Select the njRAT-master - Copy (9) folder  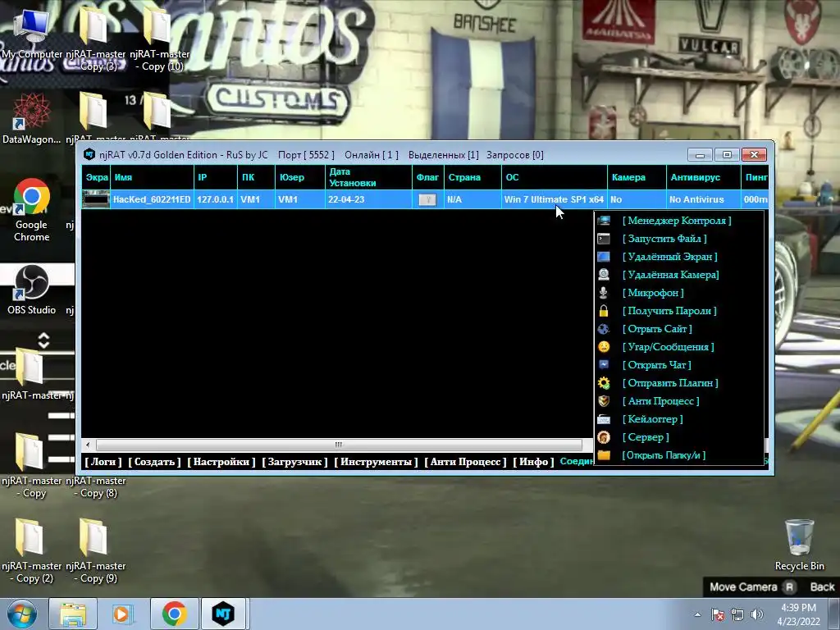tap(95, 550)
